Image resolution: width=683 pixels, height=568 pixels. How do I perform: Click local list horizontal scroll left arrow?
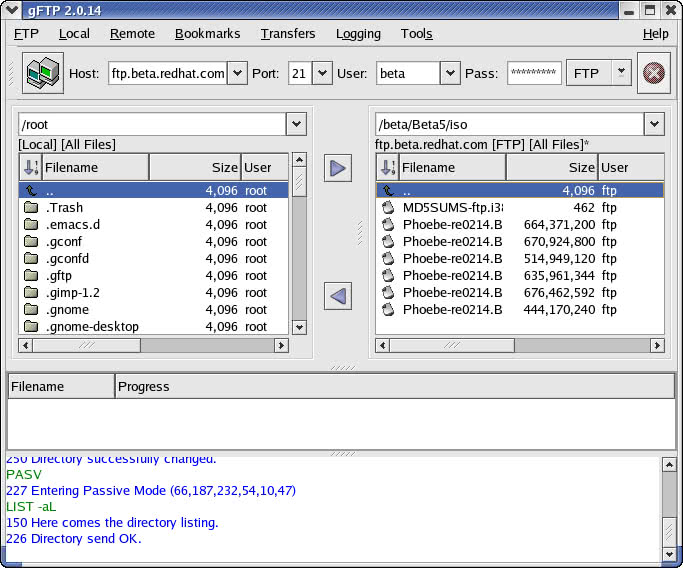pyautogui.click(x=26, y=345)
